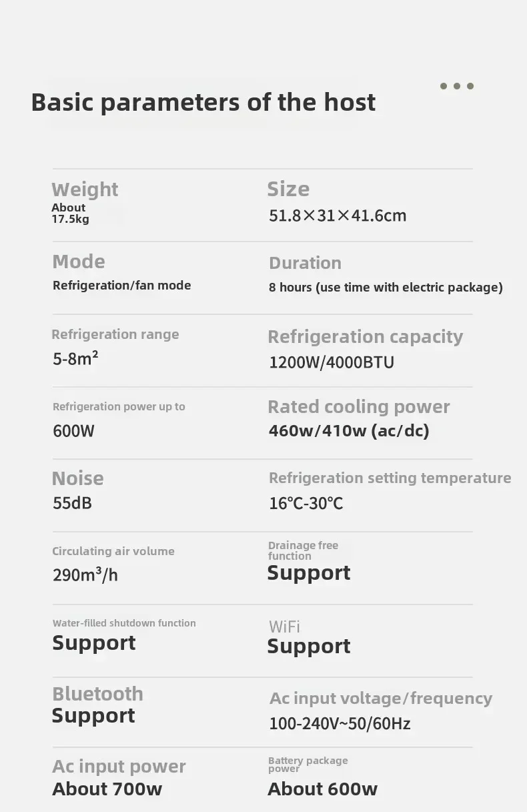The width and height of the screenshot is (527, 812).
Task: Click Support under 'Drainage free function'
Action: [x=308, y=573]
